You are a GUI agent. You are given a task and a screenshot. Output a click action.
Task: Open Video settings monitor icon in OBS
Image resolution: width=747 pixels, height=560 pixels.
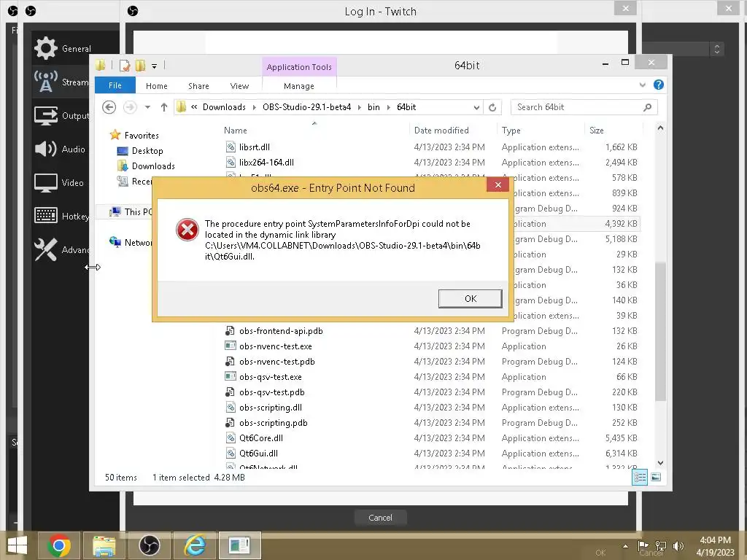click(x=46, y=183)
